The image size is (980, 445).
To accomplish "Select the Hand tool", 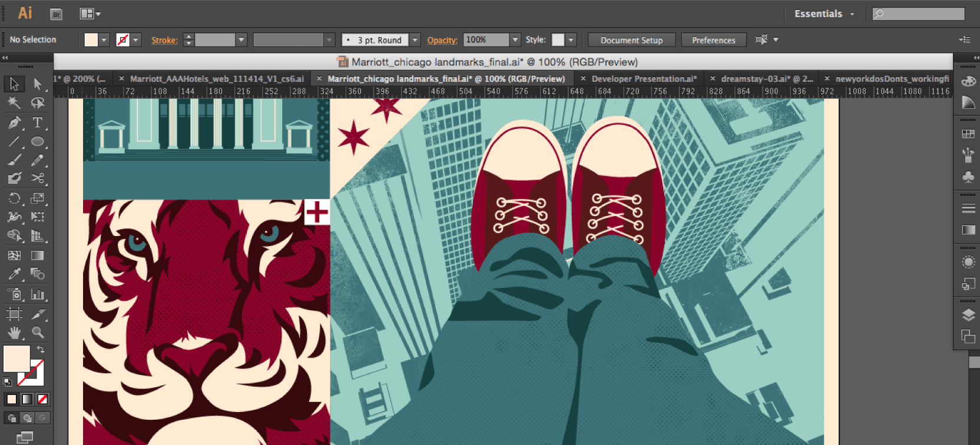I will tap(14, 333).
